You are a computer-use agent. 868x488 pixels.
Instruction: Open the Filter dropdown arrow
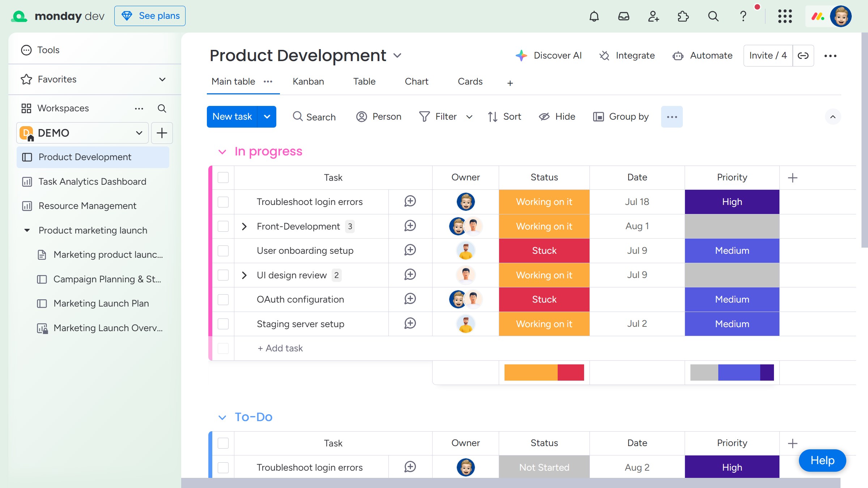pos(469,117)
